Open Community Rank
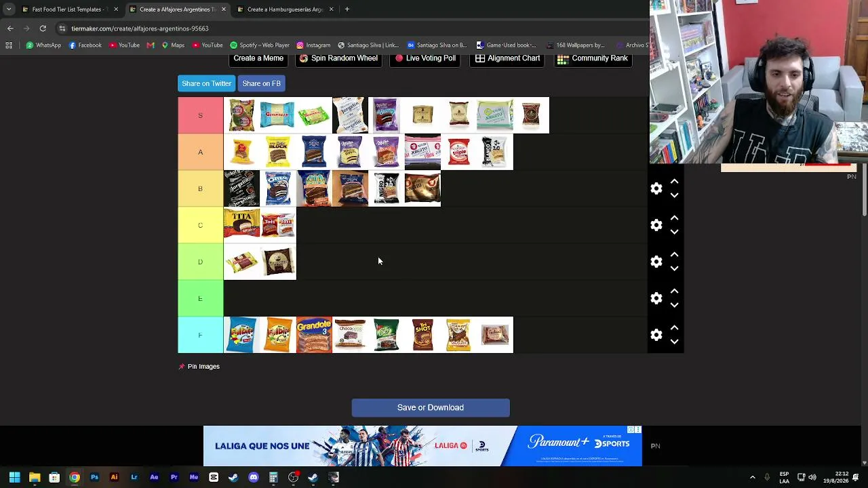Screen dimensions: 868x488 point(593,59)
